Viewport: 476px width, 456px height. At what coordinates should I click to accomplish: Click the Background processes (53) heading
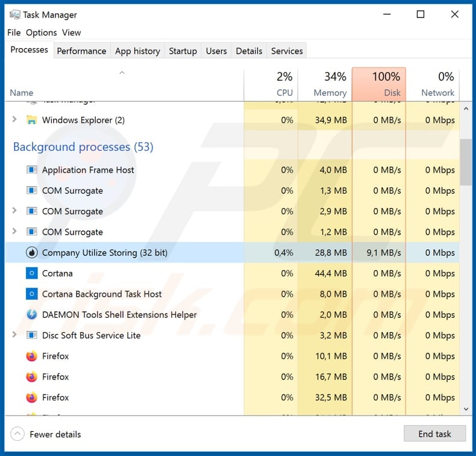pyautogui.click(x=83, y=147)
